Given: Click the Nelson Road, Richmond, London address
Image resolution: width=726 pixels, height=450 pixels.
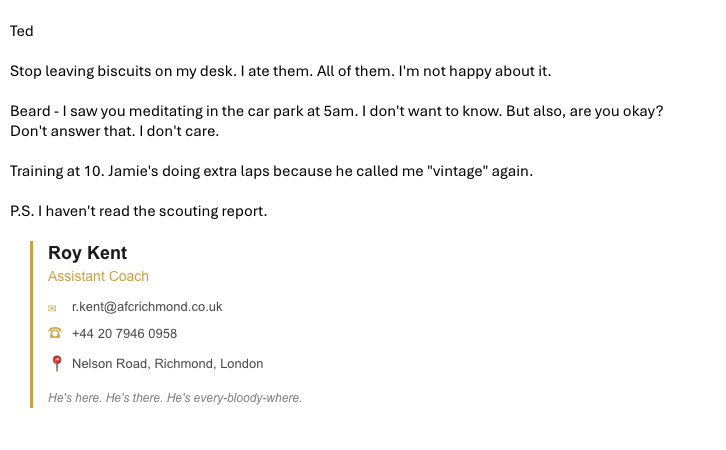Looking at the screenshot, I should (x=167, y=364).
